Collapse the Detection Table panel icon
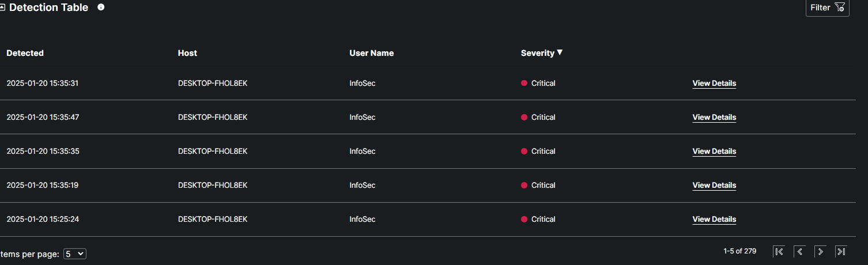The height and width of the screenshot is (265, 868). 2,7
